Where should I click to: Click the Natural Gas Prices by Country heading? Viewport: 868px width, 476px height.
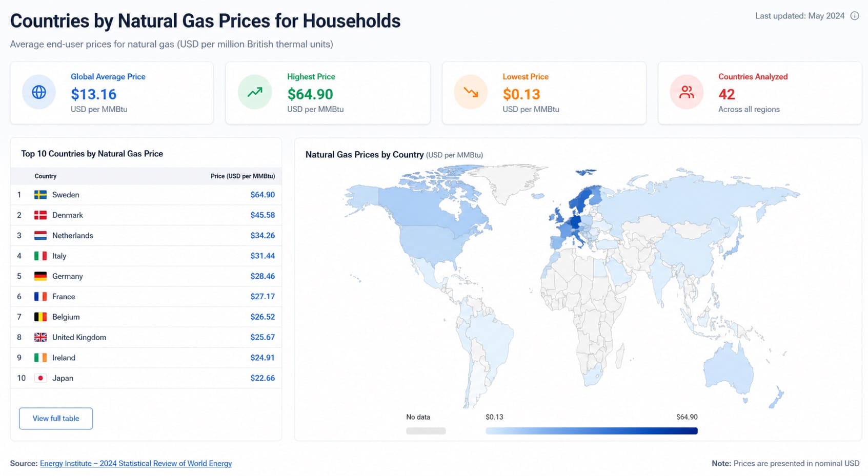(x=365, y=155)
